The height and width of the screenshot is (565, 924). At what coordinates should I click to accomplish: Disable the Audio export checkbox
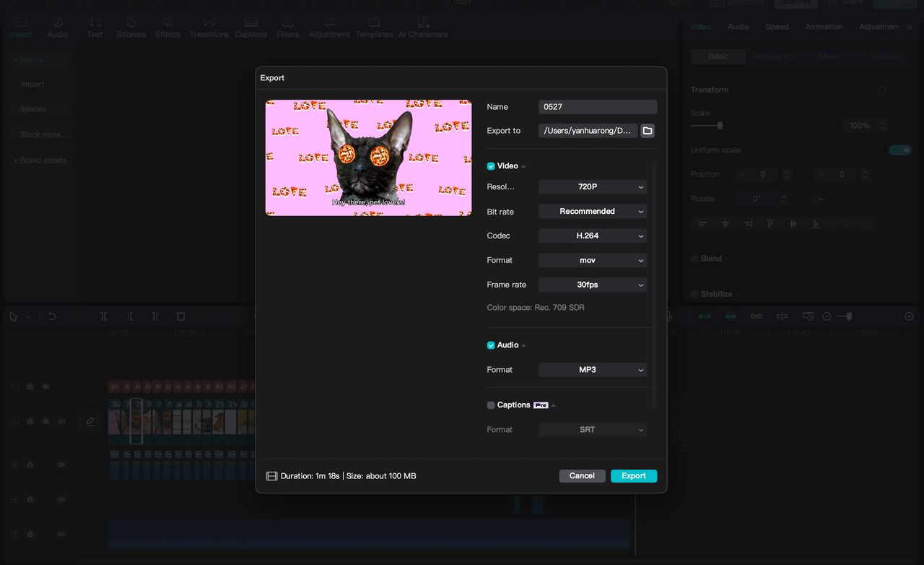tap(490, 345)
